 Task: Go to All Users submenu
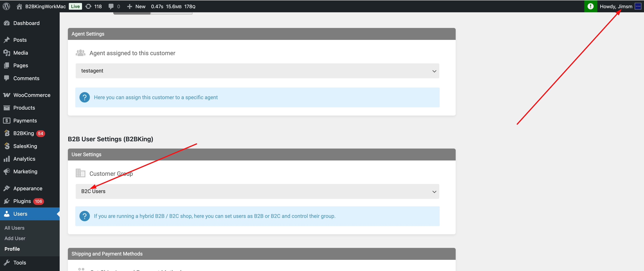pyautogui.click(x=15, y=228)
